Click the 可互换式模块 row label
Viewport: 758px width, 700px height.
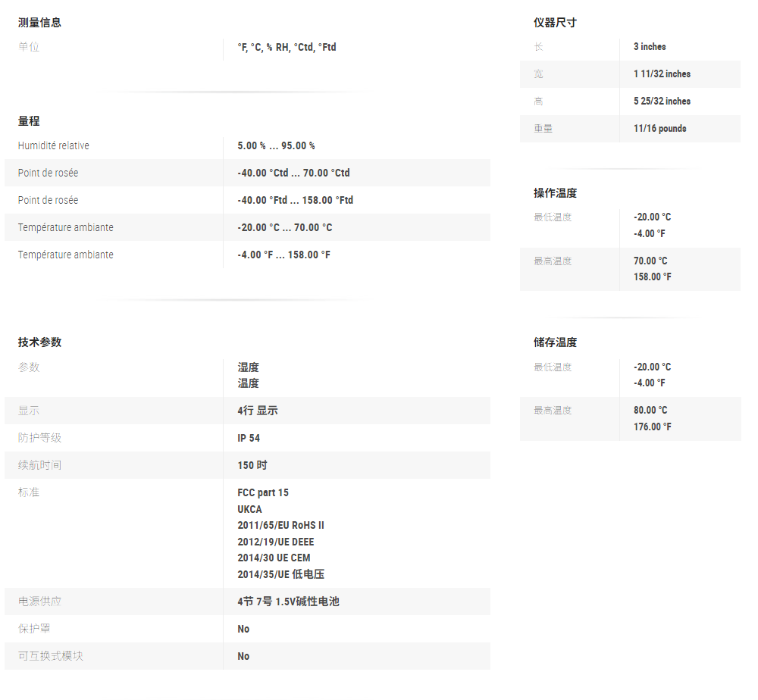tap(50, 656)
